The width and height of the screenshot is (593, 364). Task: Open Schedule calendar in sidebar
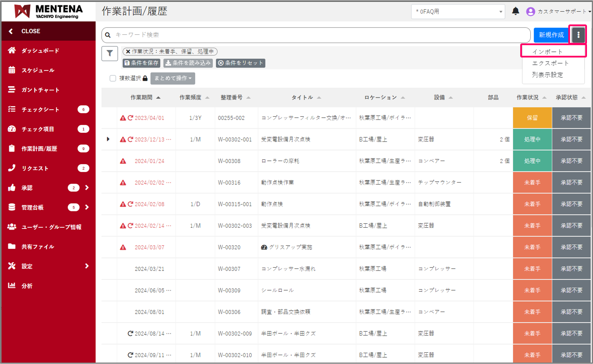38,70
